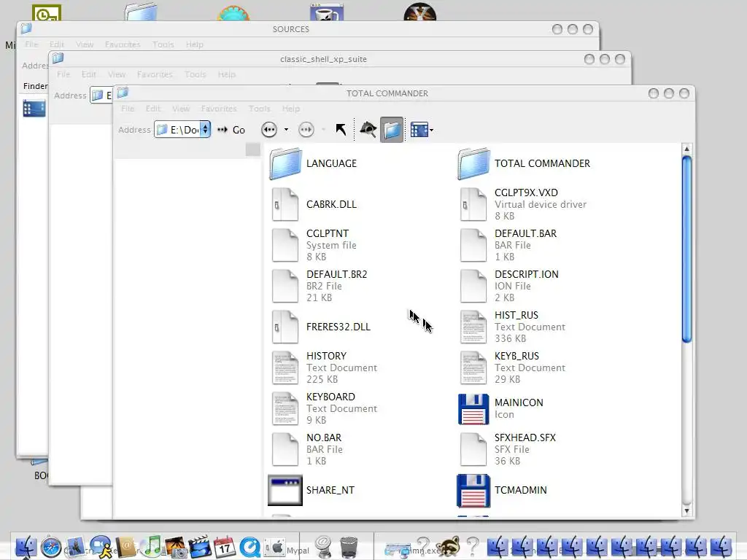This screenshot has height=560, width=747.
Task: Open File menu in Total Commander window
Action: coord(128,109)
